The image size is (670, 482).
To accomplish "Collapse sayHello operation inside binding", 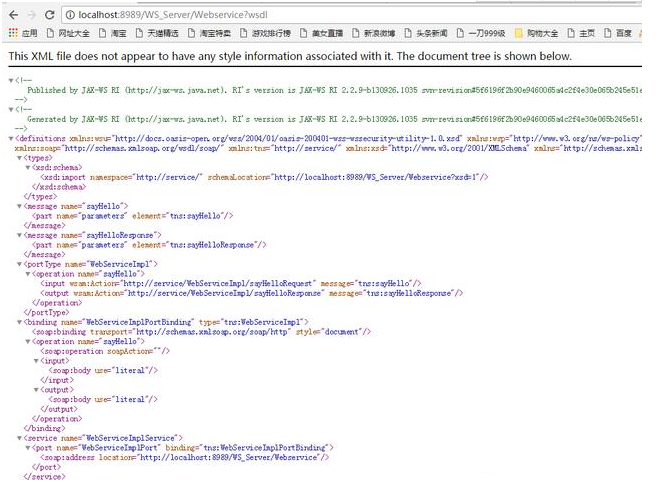I will click(x=28, y=341).
